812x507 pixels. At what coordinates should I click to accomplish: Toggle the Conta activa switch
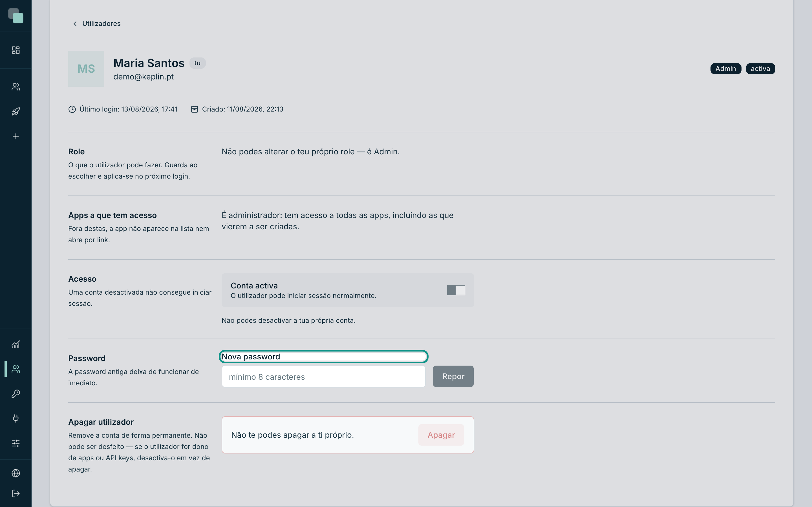(456, 290)
